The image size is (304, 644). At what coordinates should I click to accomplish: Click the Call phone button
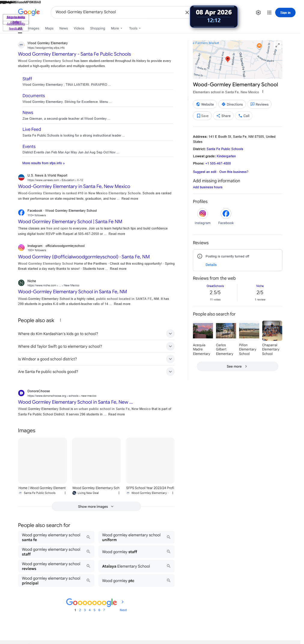tap(244, 116)
